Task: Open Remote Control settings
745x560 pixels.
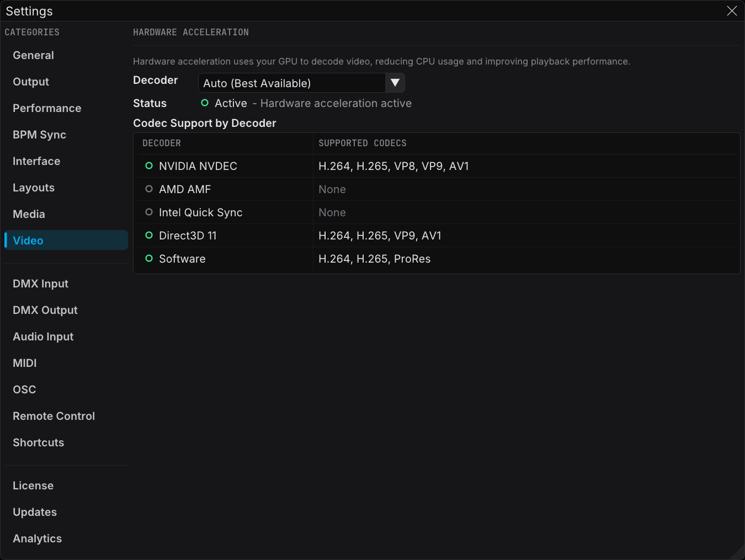Action: (x=66, y=416)
